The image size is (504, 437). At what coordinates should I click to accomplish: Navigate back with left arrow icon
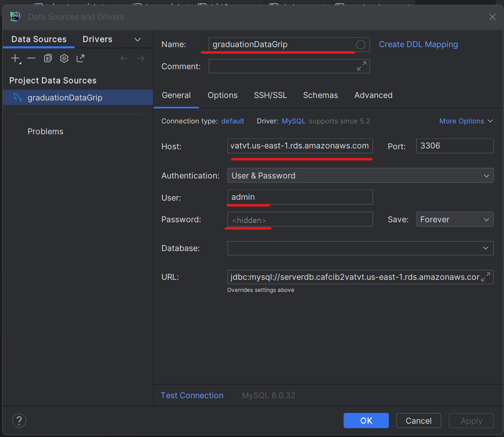coord(124,58)
